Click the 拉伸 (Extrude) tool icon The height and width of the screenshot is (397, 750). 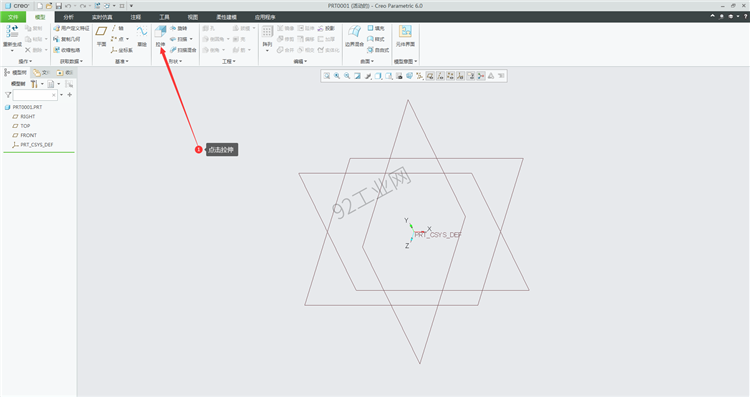tap(160, 32)
